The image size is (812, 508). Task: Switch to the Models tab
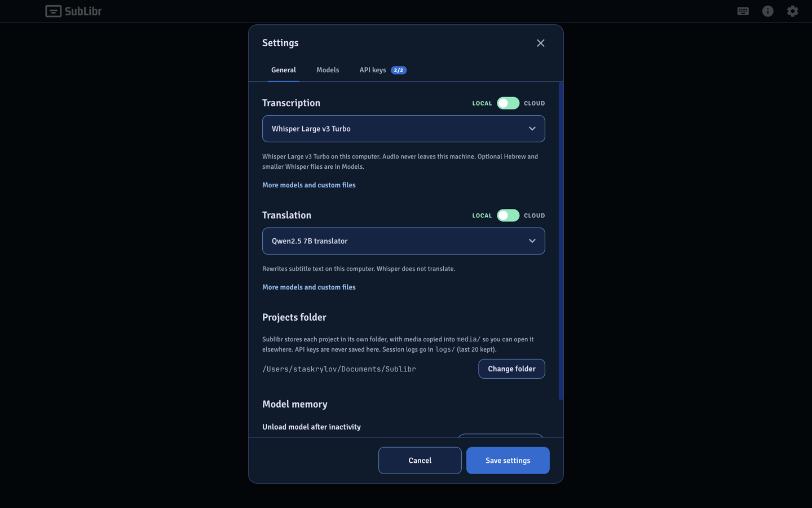tap(328, 70)
